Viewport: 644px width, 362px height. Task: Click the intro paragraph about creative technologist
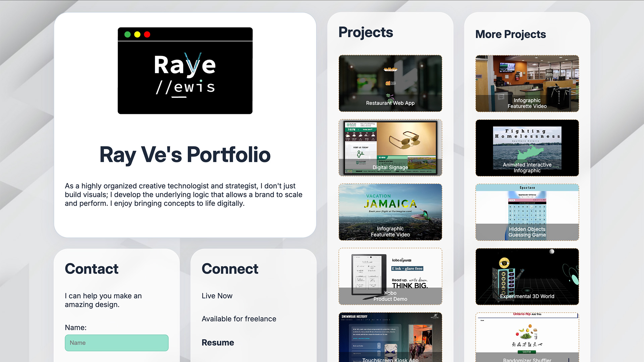click(x=184, y=195)
